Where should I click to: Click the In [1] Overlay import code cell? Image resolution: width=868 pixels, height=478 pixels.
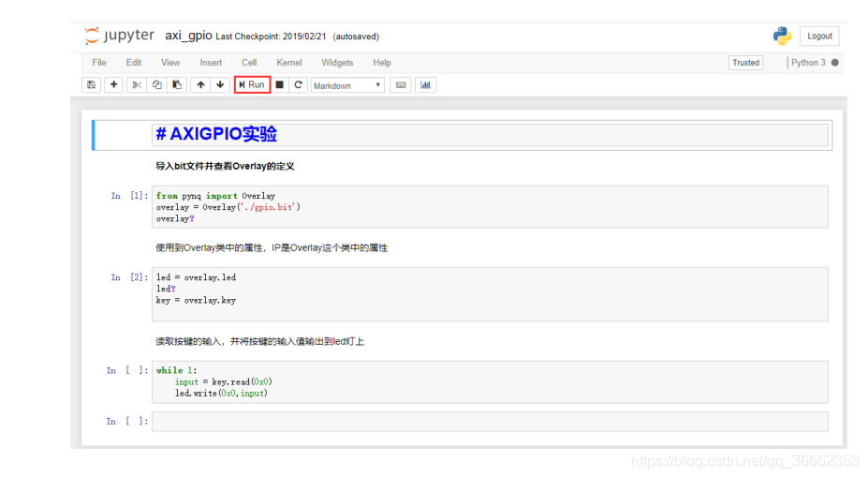click(490, 206)
